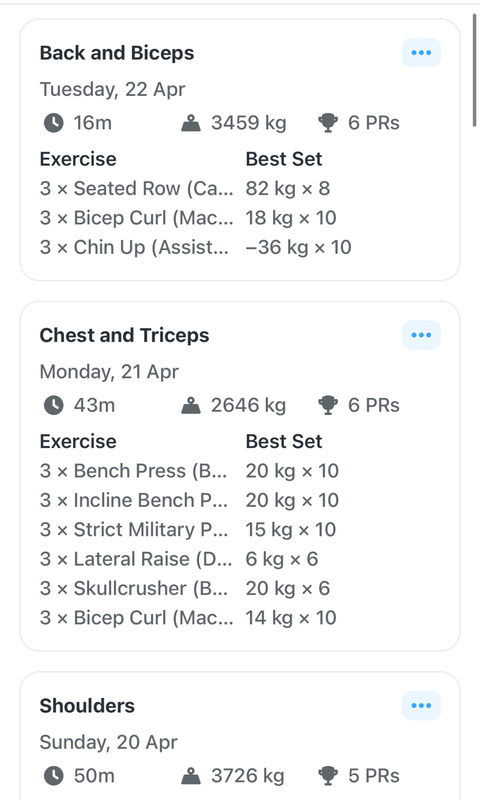Open the Chest and Triceps options menu
This screenshot has width=480, height=800.
[421, 335]
